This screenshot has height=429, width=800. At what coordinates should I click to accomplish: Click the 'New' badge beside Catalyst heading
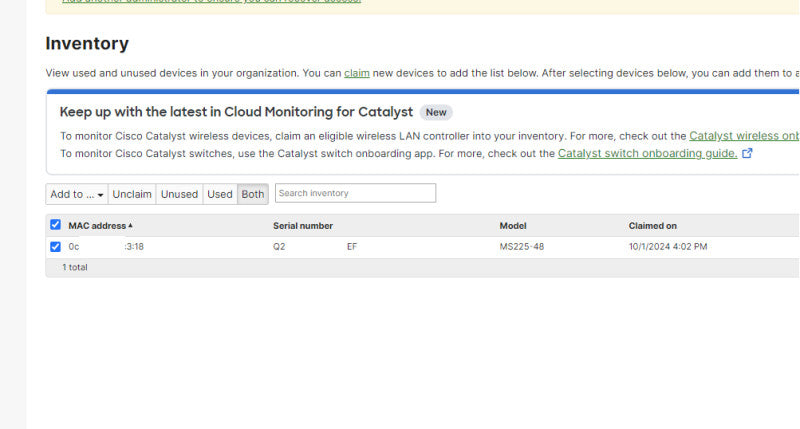coord(436,112)
